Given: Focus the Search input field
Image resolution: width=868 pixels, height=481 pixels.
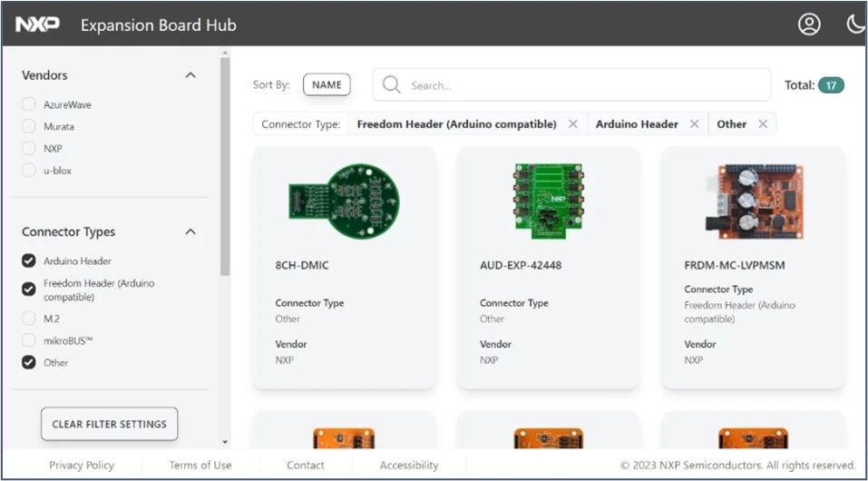Looking at the screenshot, I should click(x=571, y=84).
